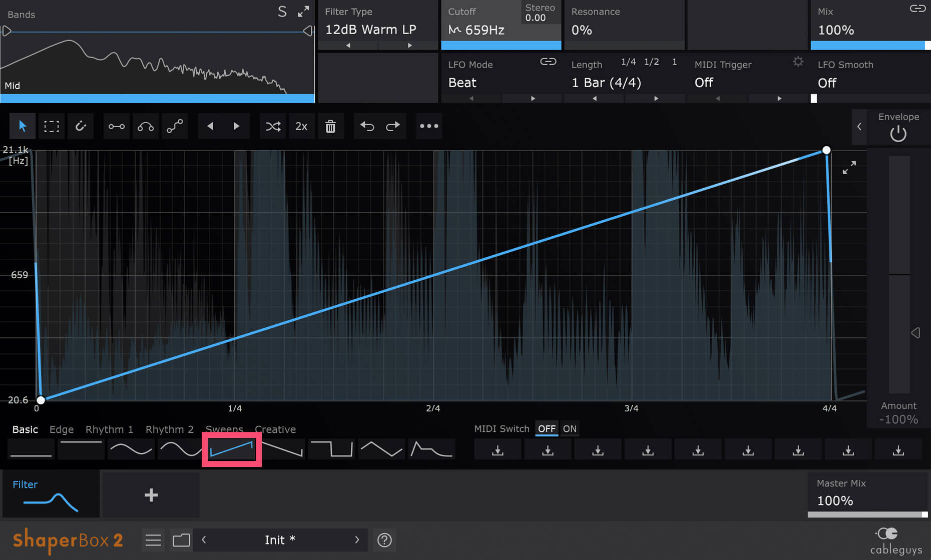Image resolution: width=931 pixels, height=560 pixels.
Task: Step LFO Mode to next option
Action: 533,99
